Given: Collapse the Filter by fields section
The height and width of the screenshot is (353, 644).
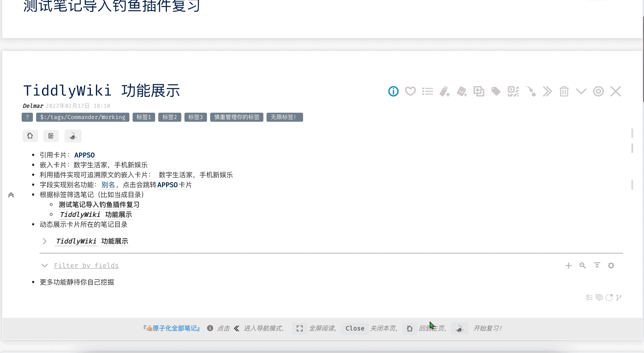Looking at the screenshot, I should click(x=44, y=266).
